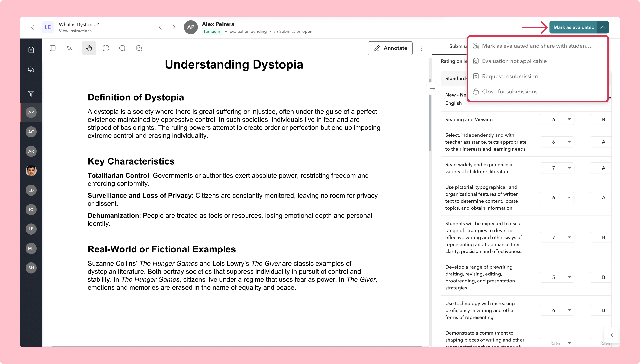Screen dimensions: 640x364
Task: Open the score dropdown showing 5
Action: point(557,277)
